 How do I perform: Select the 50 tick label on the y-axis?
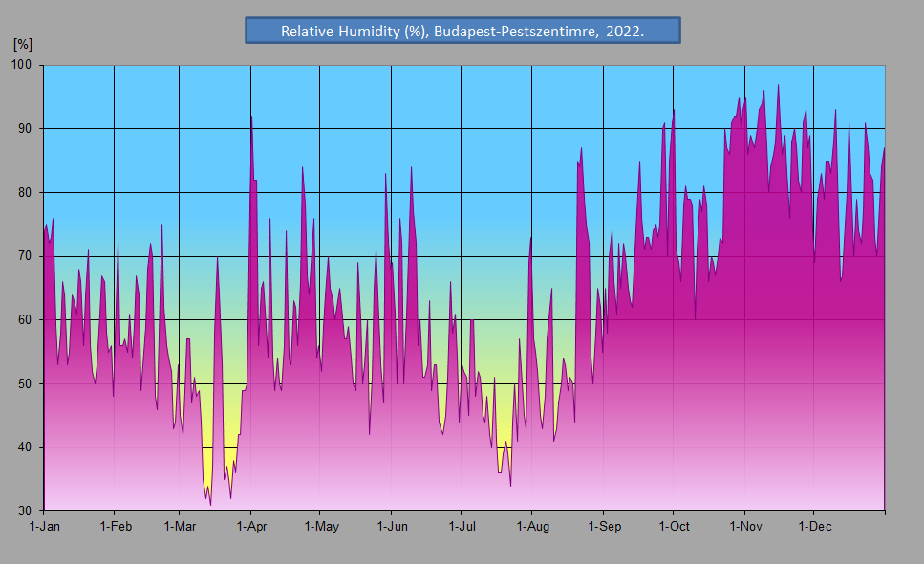(24, 383)
